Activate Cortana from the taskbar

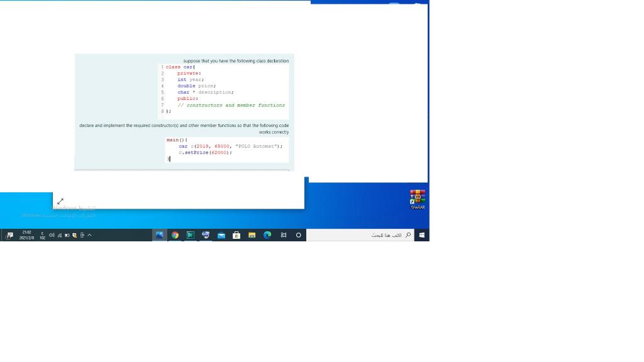click(x=298, y=234)
